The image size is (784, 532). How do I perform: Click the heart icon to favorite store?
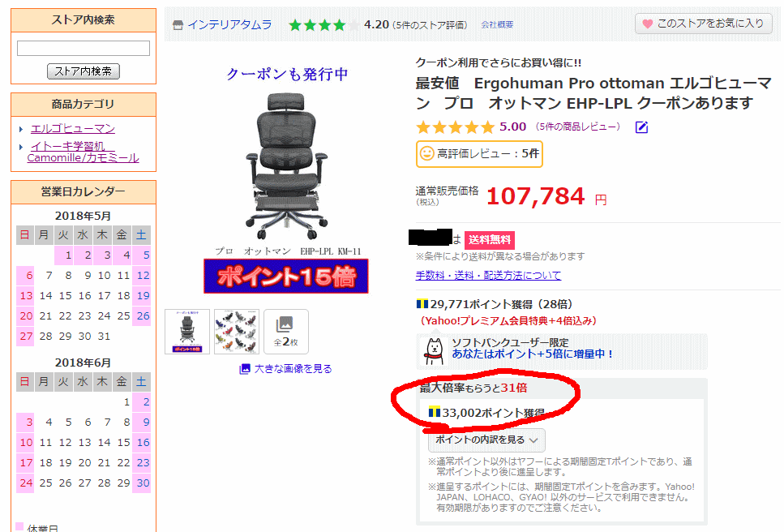click(647, 24)
